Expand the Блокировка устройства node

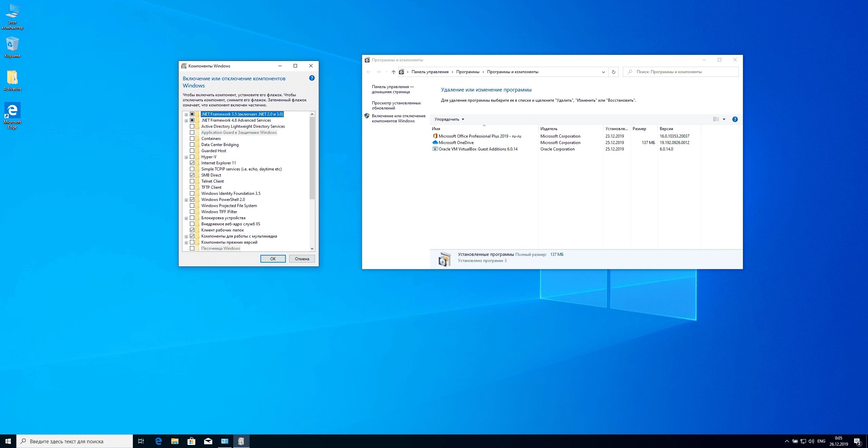(186, 218)
